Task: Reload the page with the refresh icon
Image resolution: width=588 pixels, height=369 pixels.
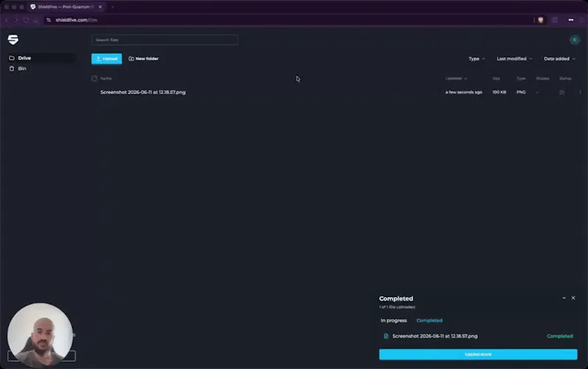Action: click(26, 20)
